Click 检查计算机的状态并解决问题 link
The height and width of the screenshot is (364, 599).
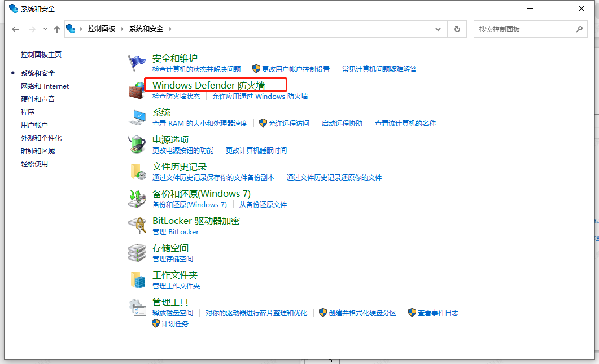point(196,69)
